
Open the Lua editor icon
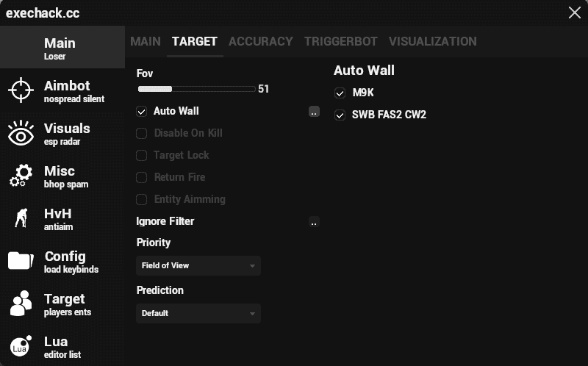[x=21, y=346]
